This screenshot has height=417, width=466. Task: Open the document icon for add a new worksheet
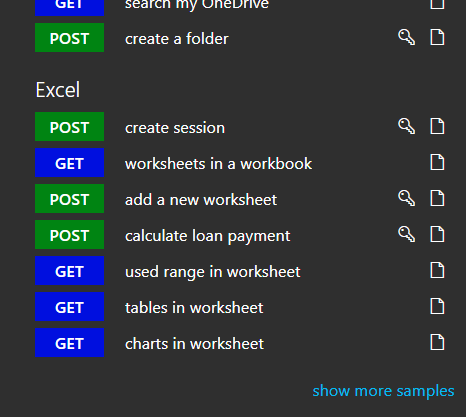point(437,198)
